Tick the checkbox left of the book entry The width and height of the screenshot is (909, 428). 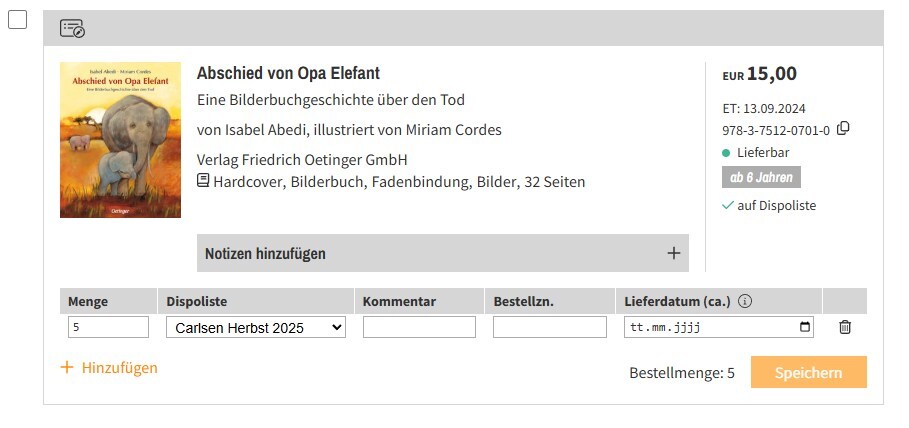click(x=17, y=21)
